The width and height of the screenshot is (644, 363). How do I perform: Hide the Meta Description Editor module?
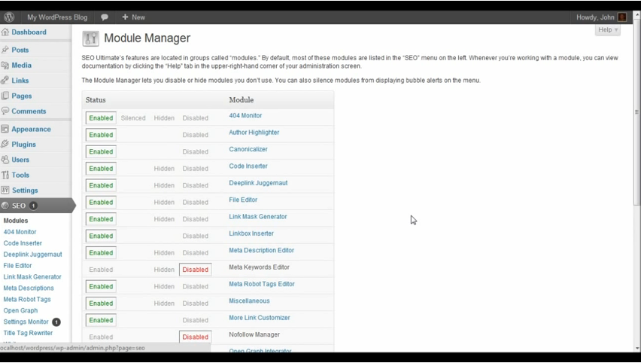(164, 253)
